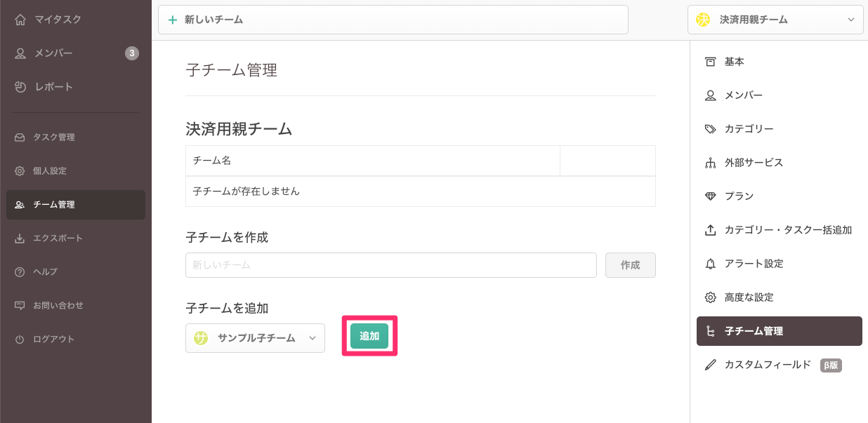Screen dimensions: 868x423
Task: Click the home icon beside マイタスク
Action: pyautogui.click(x=20, y=20)
